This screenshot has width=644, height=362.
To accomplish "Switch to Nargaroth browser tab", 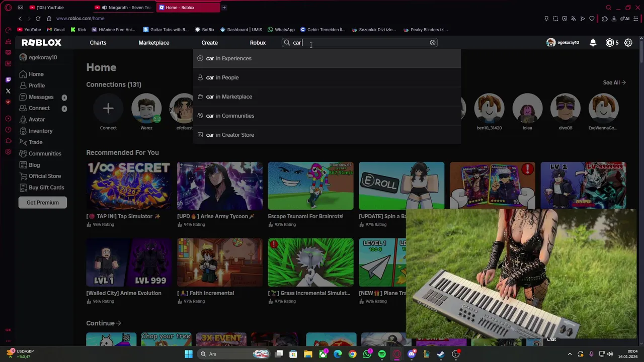I will tap(123, 8).
